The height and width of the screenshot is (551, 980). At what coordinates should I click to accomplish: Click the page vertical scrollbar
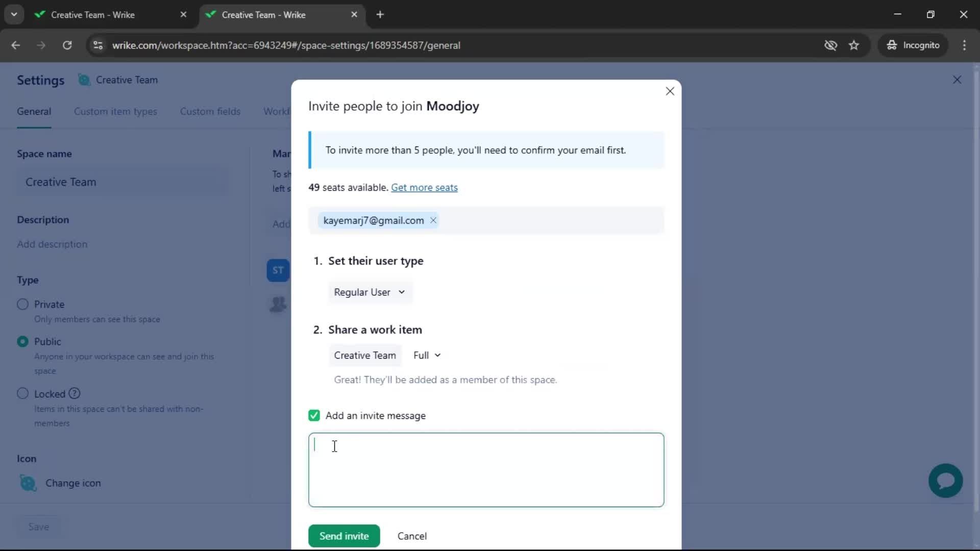(976, 291)
